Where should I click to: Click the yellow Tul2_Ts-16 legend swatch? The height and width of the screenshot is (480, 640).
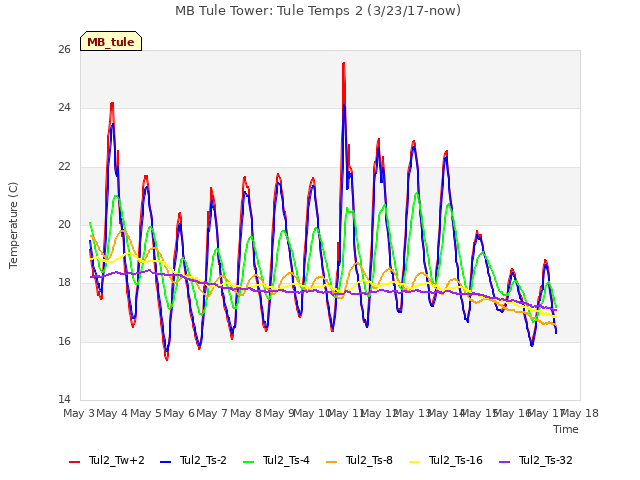tap(414, 462)
